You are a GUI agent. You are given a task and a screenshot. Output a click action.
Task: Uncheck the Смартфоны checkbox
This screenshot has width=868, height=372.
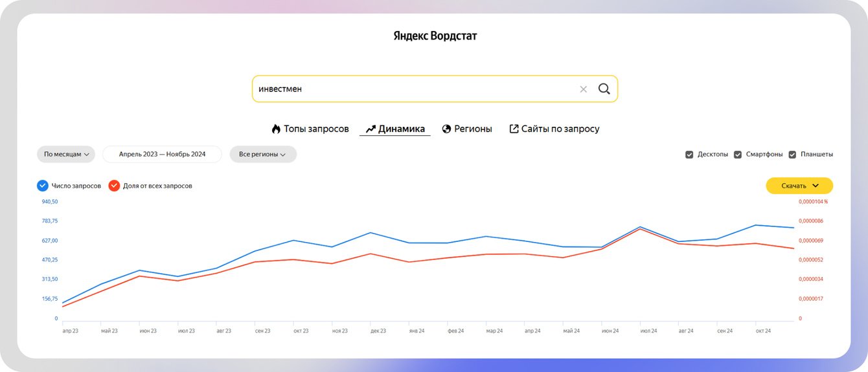[x=738, y=155]
